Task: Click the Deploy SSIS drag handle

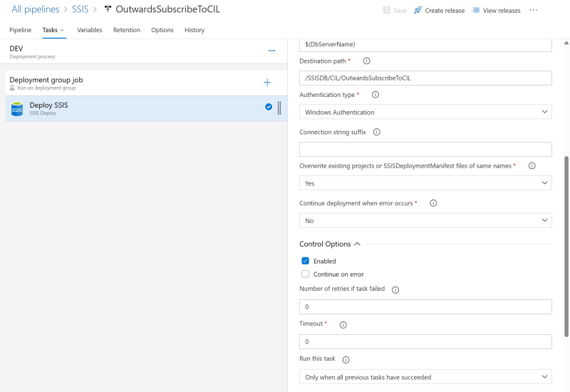Action: [x=279, y=108]
